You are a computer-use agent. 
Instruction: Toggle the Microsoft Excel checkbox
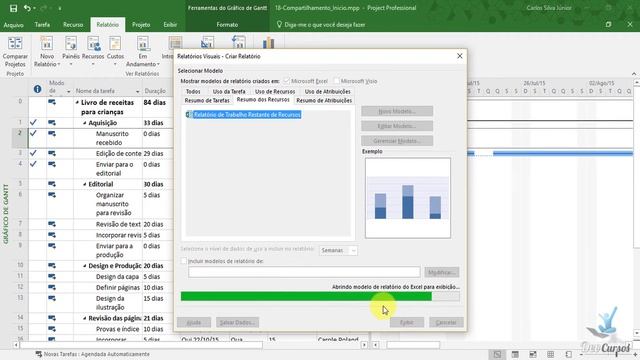[287, 81]
